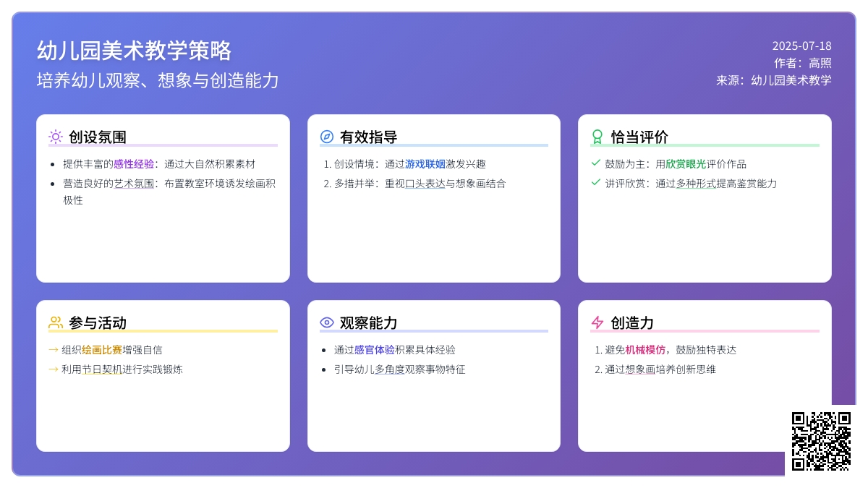
Task: Click the source line 来源：幼儿园美术教学
Action: click(774, 80)
